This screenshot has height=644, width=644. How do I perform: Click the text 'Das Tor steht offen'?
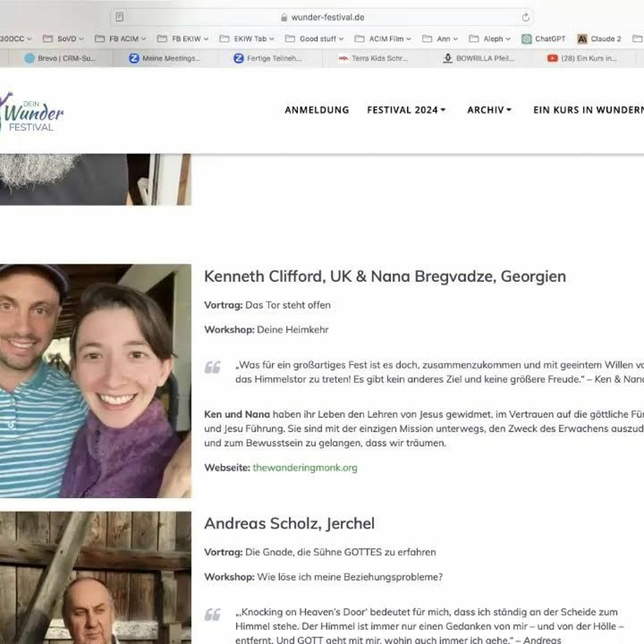point(288,305)
